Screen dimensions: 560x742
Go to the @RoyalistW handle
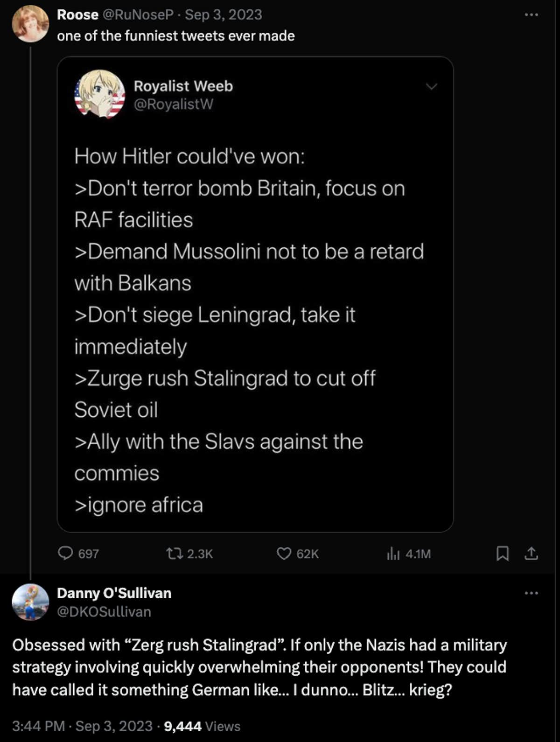(x=173, y=104)
